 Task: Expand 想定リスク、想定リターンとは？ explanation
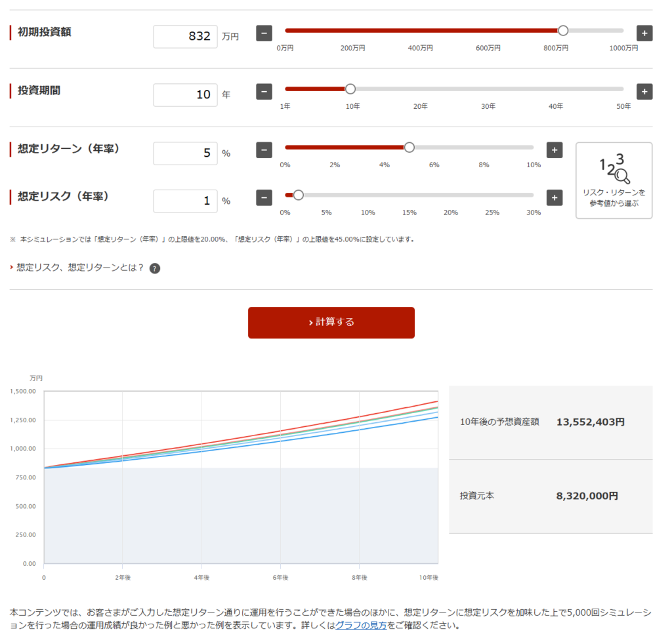(80, 268)
